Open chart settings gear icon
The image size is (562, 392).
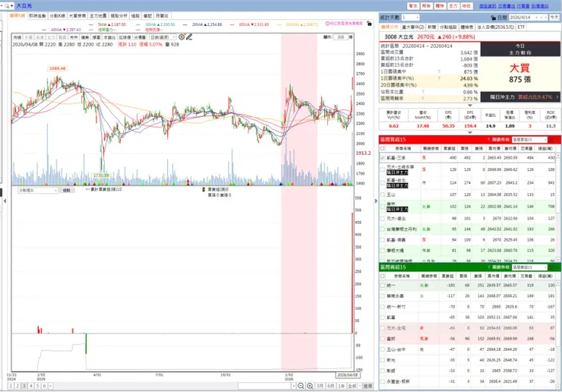coord(182,37)
